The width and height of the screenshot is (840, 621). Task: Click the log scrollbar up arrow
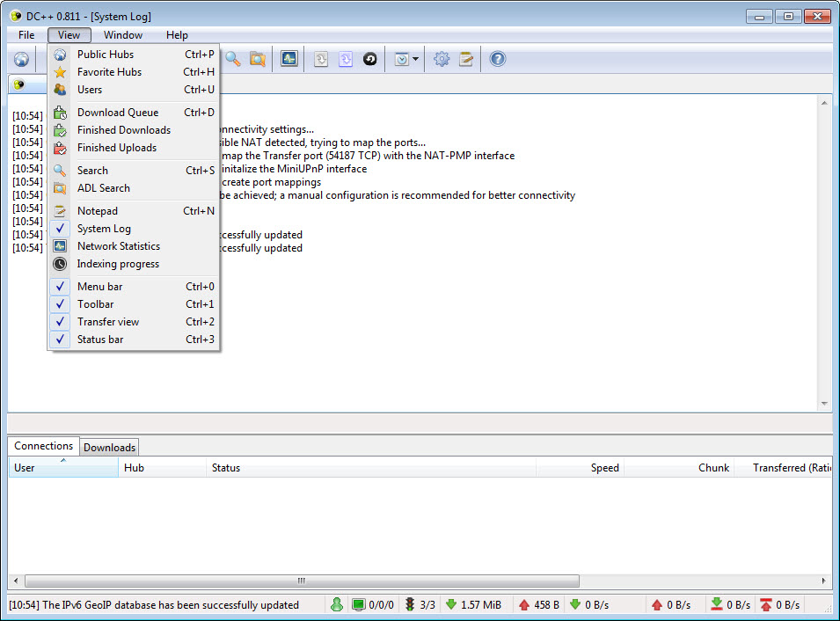[x=824, y=102]
